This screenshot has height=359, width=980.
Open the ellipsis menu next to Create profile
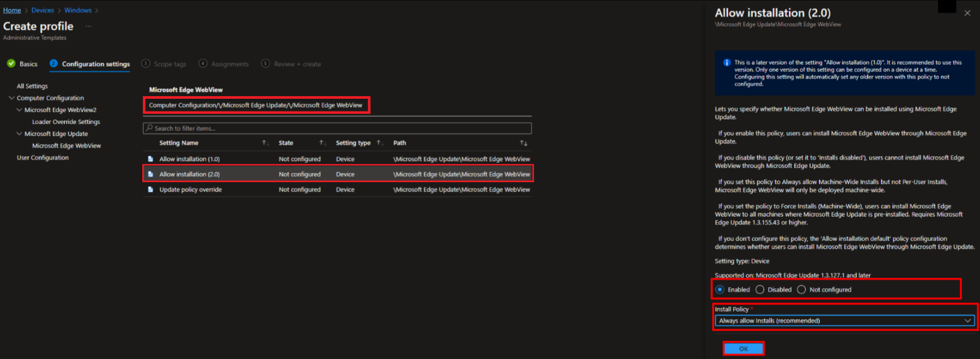[x=88, y=26]
